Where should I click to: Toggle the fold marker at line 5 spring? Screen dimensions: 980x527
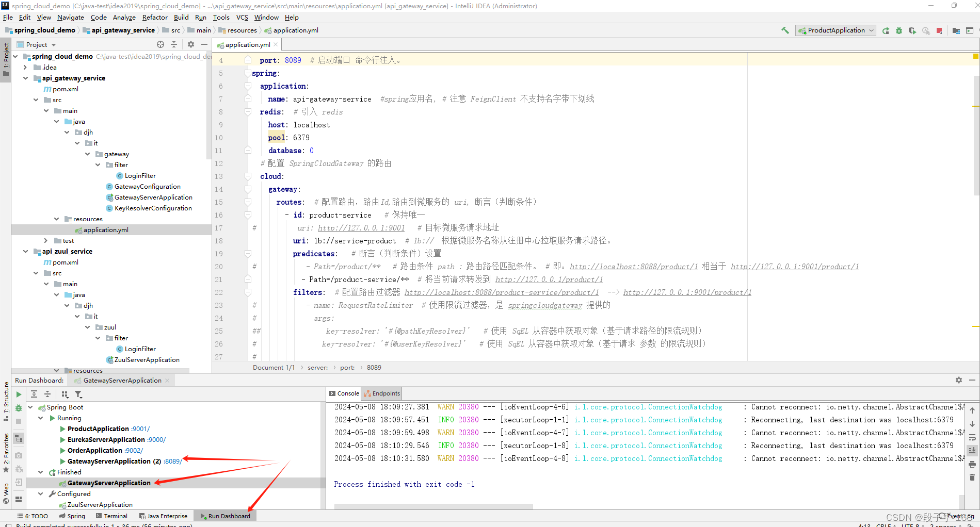[248, 73]
